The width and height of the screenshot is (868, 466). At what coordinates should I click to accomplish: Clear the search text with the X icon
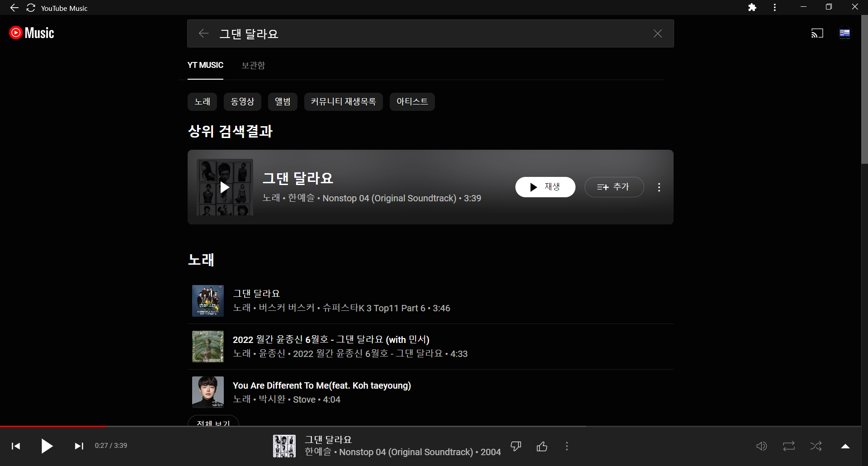pyautogui.click(x=658, y=33)
